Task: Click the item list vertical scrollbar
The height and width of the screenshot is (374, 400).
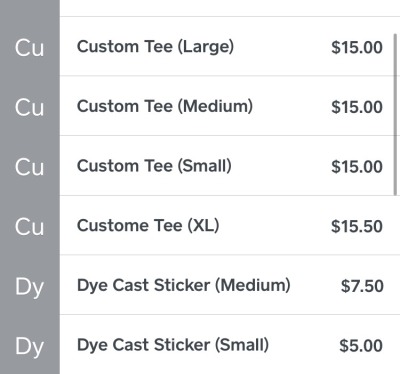Action: tap(395, 114)
